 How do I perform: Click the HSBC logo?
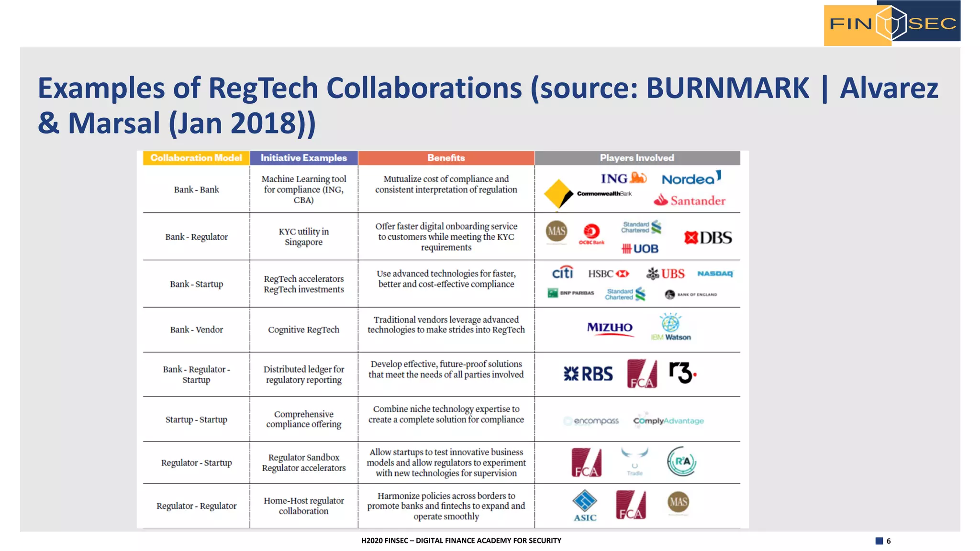click(x=608, y=274)
